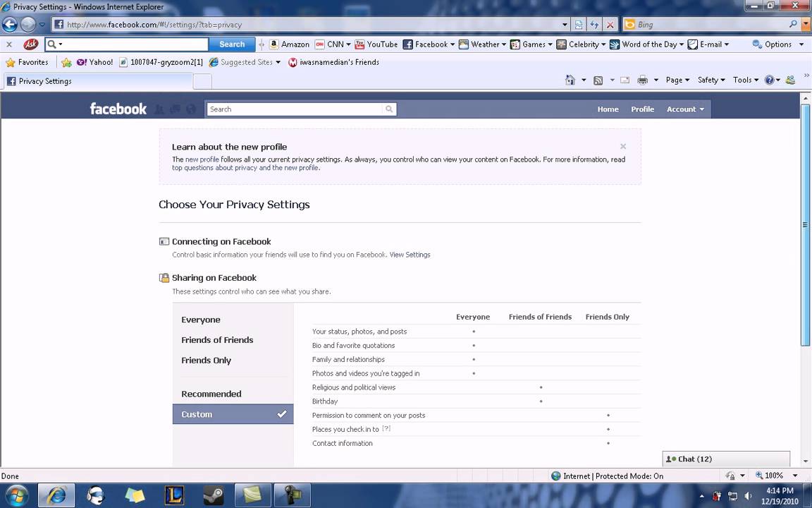Open the E-mail dropdown on Ask toolbar
Viewport: 812px width, 508px height.
pyautogui.click(x=727, y=44)
